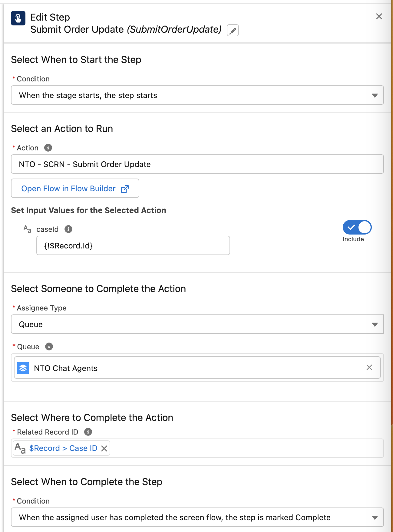The width and height of the screenshot is (393, 532).
Task: Show Related Record ID info tooltip icon
Action: 88,432
